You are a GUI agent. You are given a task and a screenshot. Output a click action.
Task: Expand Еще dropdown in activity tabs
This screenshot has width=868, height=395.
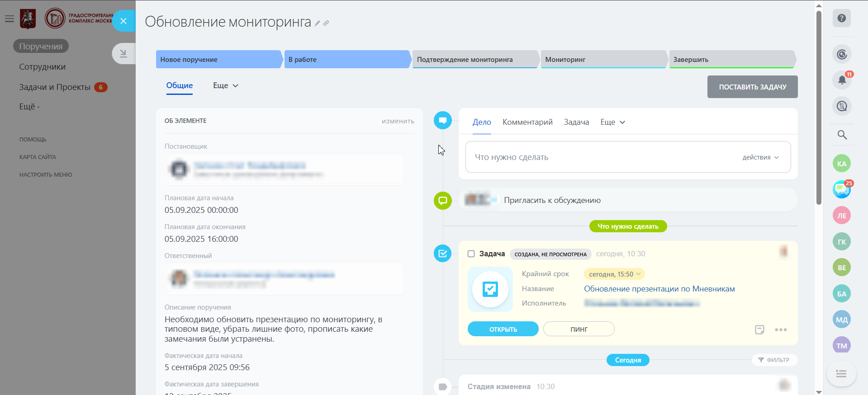pos(612,122)
